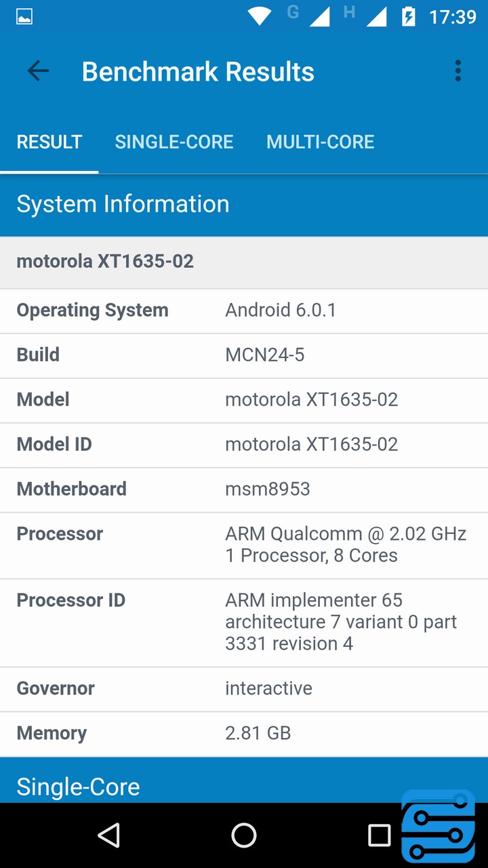
Task: Tap the recent apps square button
Action: tap(380, 835)
